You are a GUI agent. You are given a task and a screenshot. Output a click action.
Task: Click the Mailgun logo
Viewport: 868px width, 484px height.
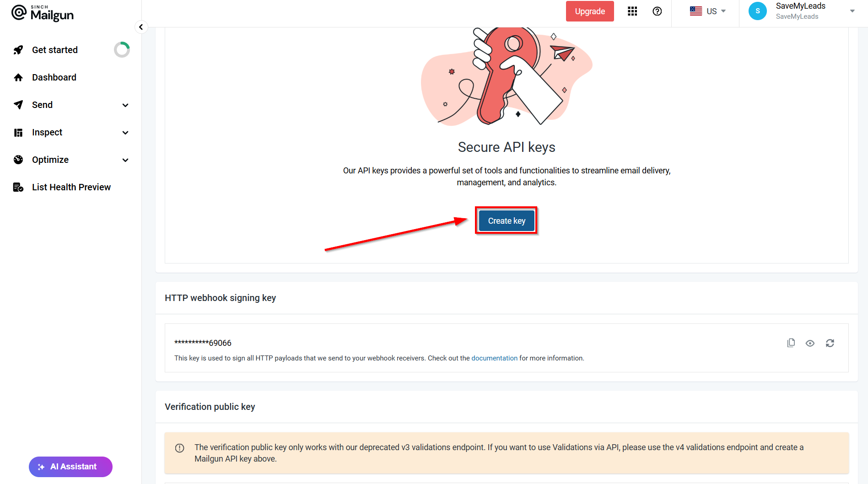coord(43,13)
